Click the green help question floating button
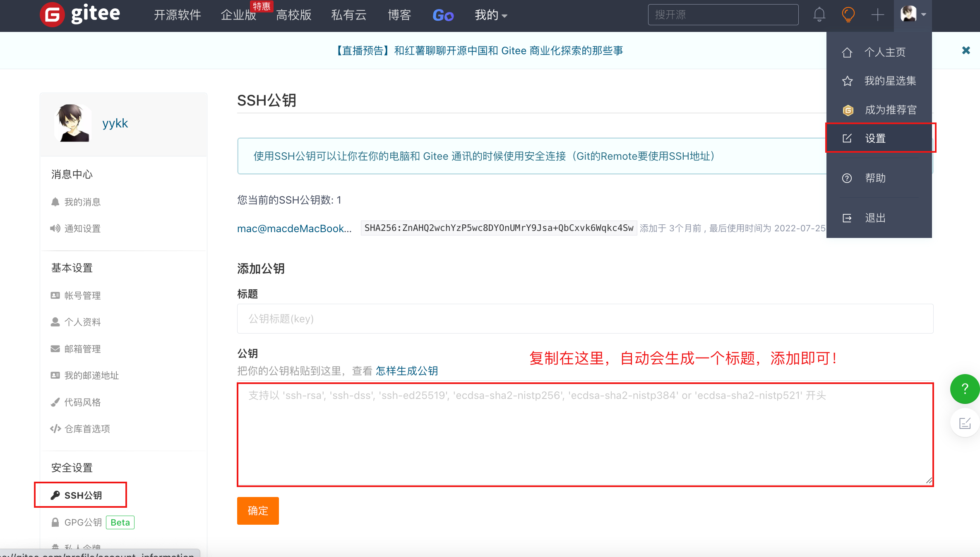Viewport: 980px width, 557px height. (x=965, y=389)
